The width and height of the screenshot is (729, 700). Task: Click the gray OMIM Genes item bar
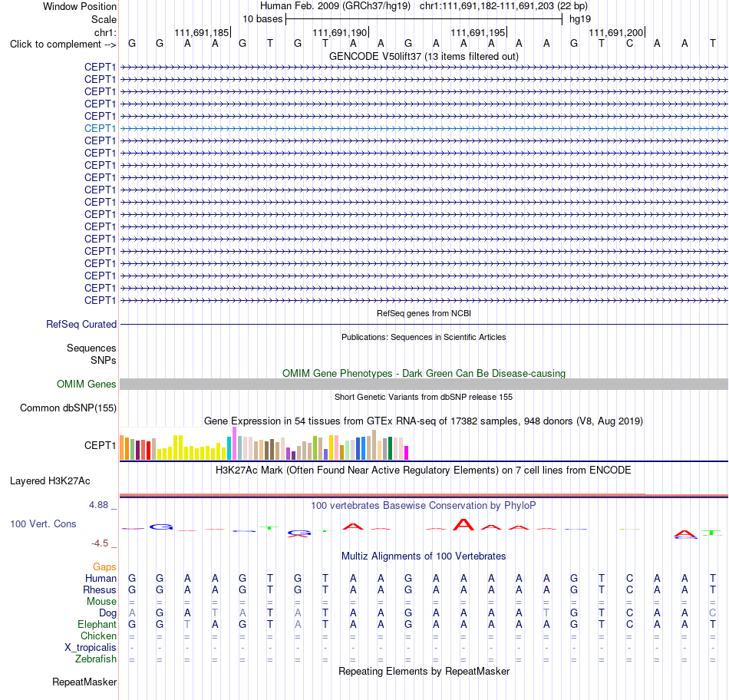[424, 385]
